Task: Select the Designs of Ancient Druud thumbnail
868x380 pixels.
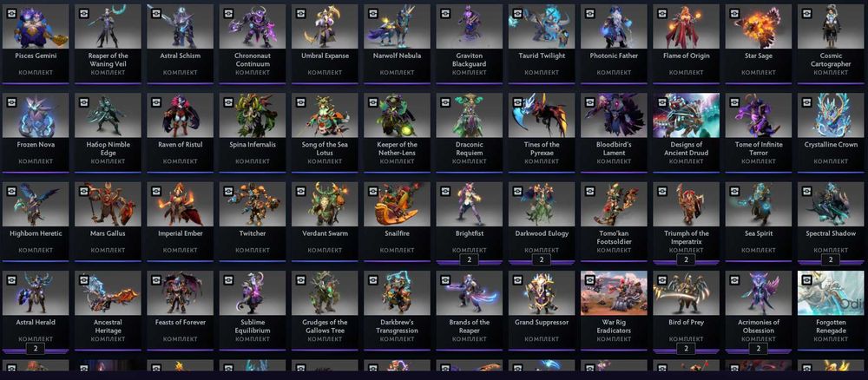Action: coord(686,115)
